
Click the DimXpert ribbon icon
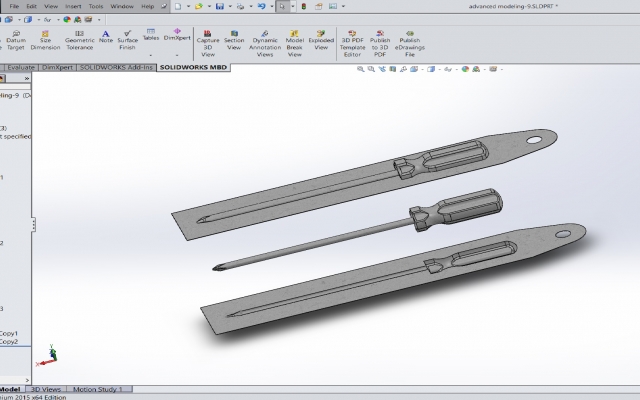click(177, 34)
